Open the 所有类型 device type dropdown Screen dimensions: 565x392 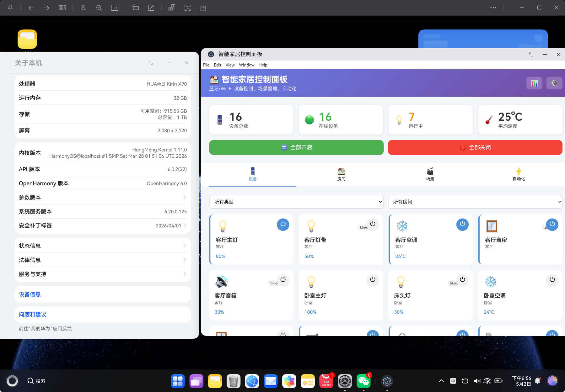pyautogui.click(x=296, y=202)
